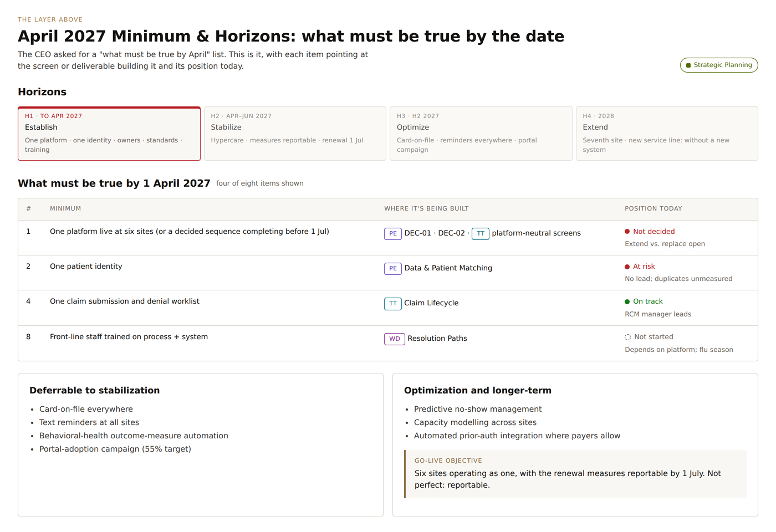The height and width of the screenshot is (532, 776).
Task: Click the POSITION TODAY column header
Action: click(654, 209)
